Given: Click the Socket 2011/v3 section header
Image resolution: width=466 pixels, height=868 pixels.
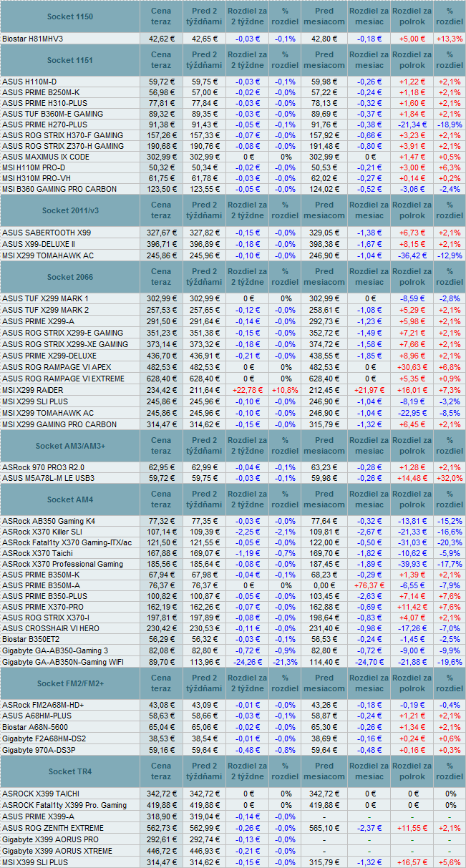Looking at the screenshot, I should pos(70,210).
